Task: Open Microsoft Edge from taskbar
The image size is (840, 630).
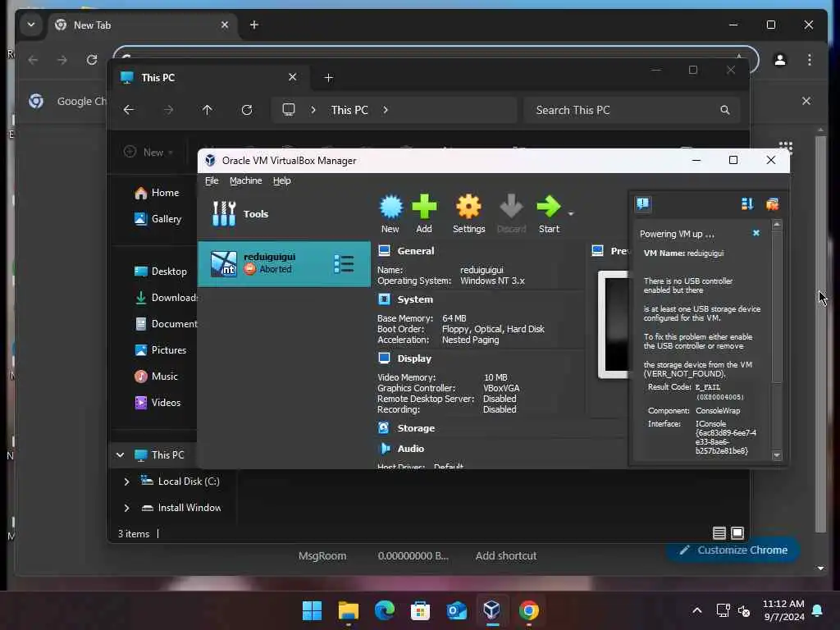Action: pyautogui.click(x=384, y=610)
